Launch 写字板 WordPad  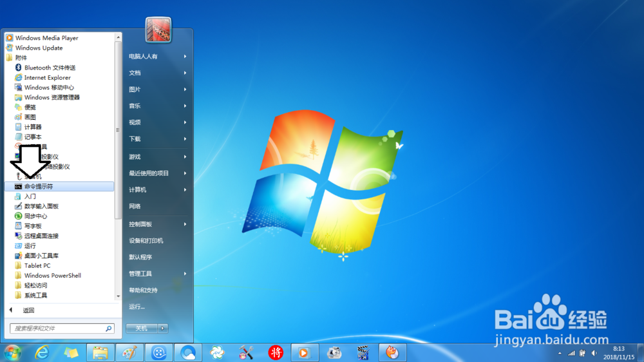32,226
